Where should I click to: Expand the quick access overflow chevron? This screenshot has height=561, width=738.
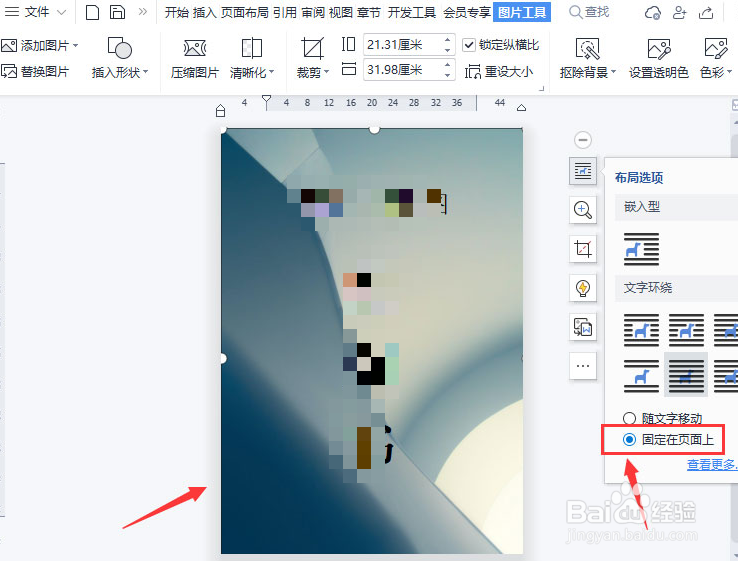(x=143, y=12)
